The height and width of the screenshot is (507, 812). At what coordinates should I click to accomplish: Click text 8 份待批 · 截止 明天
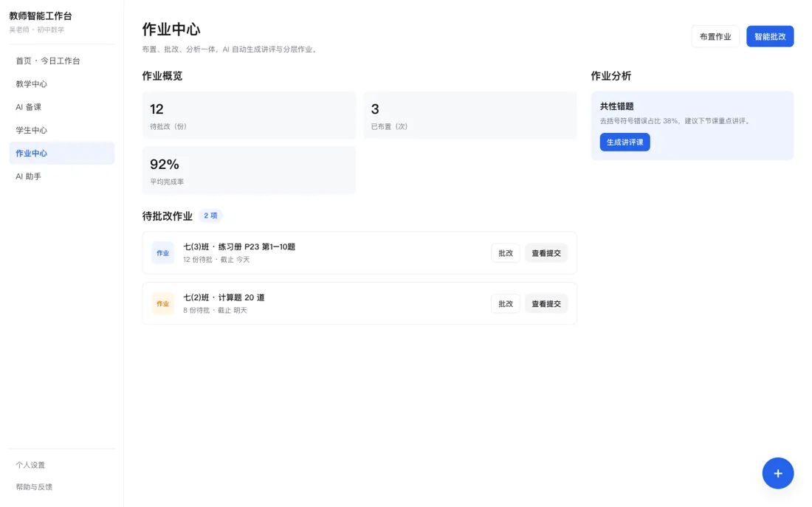coord(215,310)
